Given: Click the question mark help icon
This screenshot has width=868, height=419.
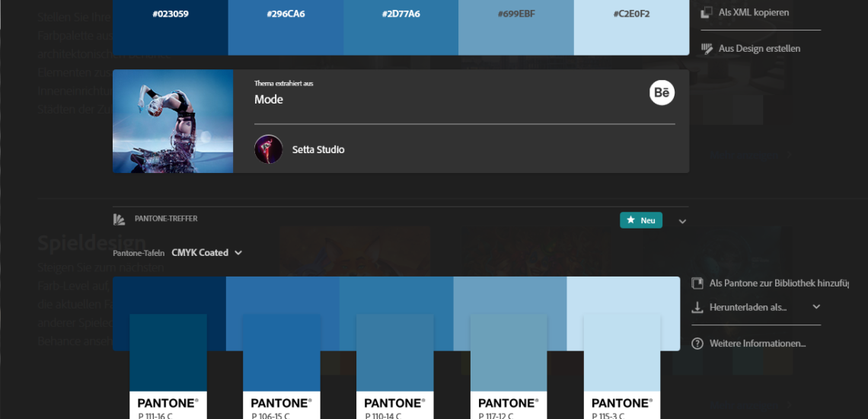Looking at the screenshot, I should click(697, 344).
